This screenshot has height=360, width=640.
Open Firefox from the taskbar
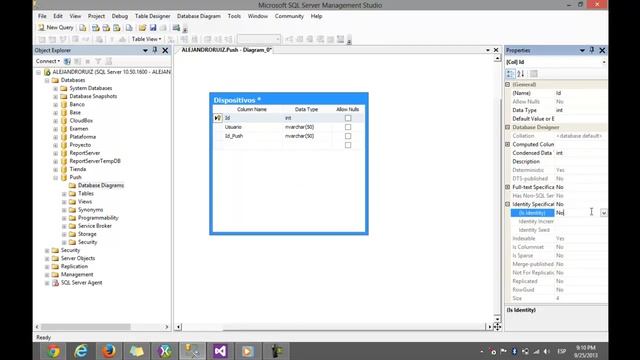(109, 351)
